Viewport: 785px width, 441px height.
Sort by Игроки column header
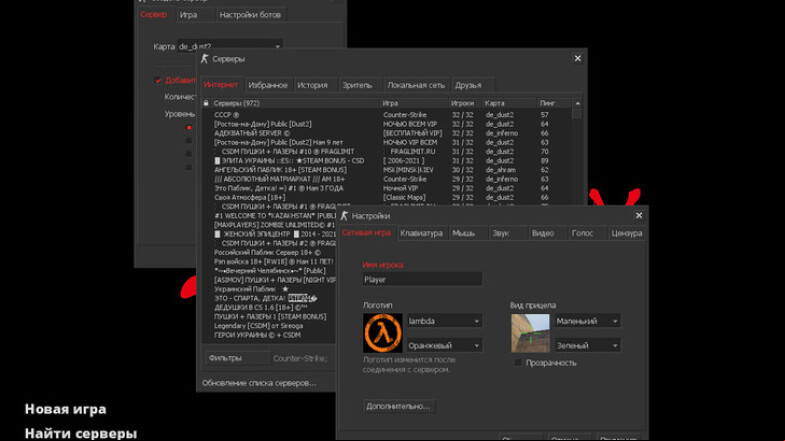[x=466, y=103]
